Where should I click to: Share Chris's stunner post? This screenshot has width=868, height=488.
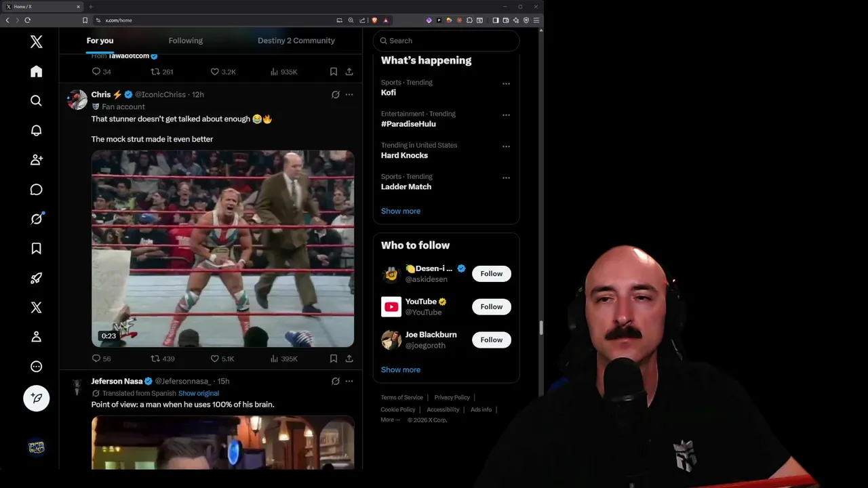(349, 359)
